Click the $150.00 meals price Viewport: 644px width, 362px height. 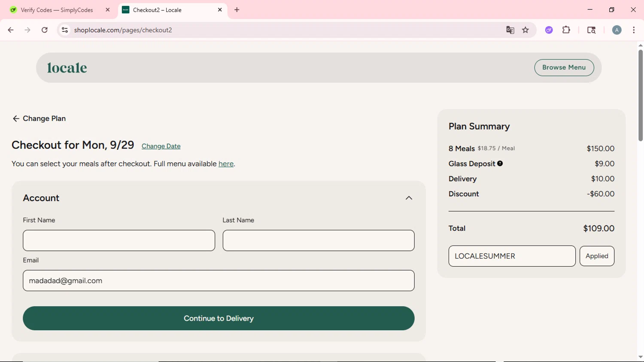tap(600, 149)
